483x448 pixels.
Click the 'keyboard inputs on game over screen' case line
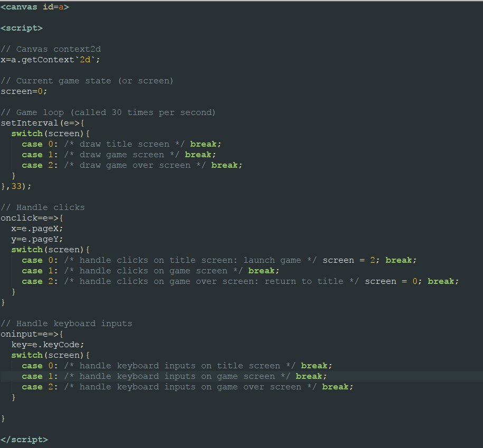tap(187, 387)
